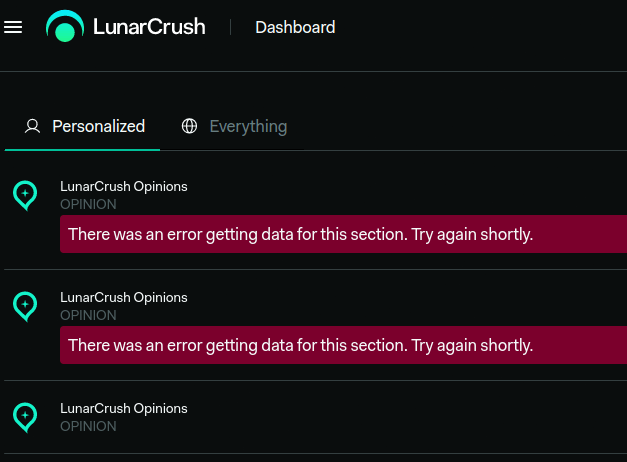Image resolution: width=627 pixels, height=462 pixels.
Task: Click the first OPINION category label
Action: [88, 204]
